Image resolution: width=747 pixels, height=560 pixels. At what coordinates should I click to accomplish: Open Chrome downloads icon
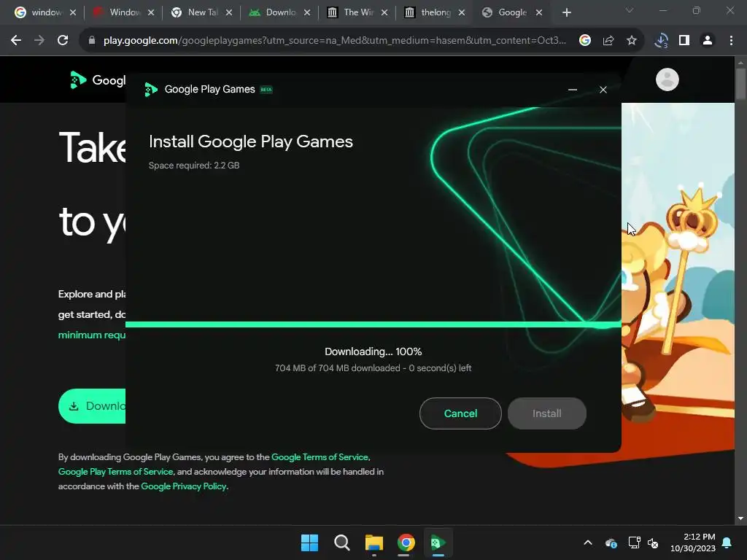click(661, 41)
